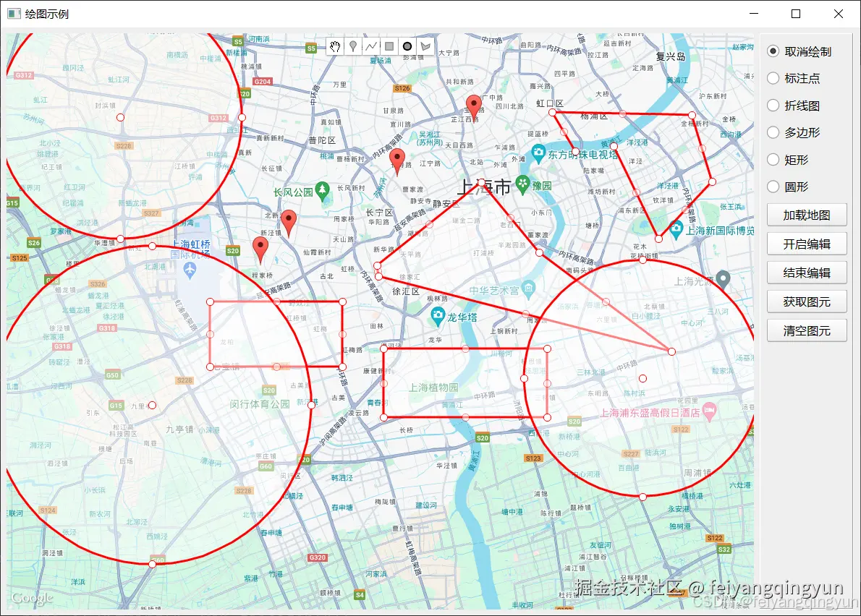Click the 上海浦东盛高假日酒店 hotel icon
Screen dimensions: 861x616
[x=710, y=411]
